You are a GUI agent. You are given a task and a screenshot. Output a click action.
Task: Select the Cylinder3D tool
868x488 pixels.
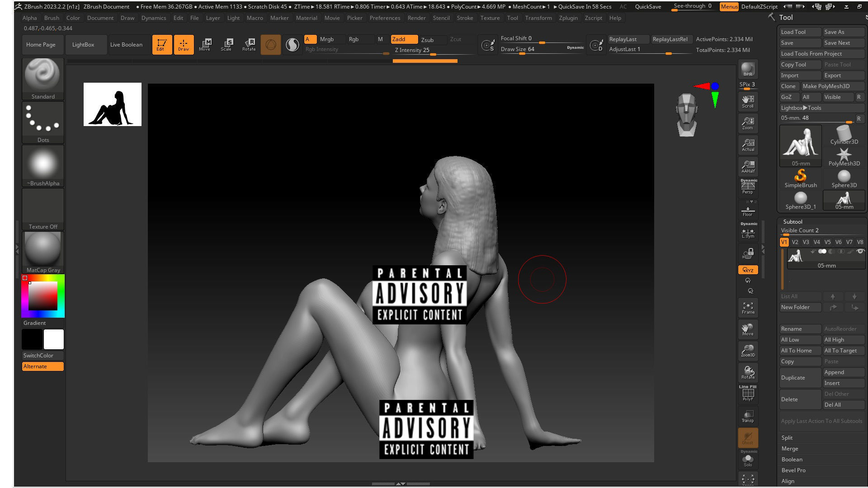click(844, 135)
